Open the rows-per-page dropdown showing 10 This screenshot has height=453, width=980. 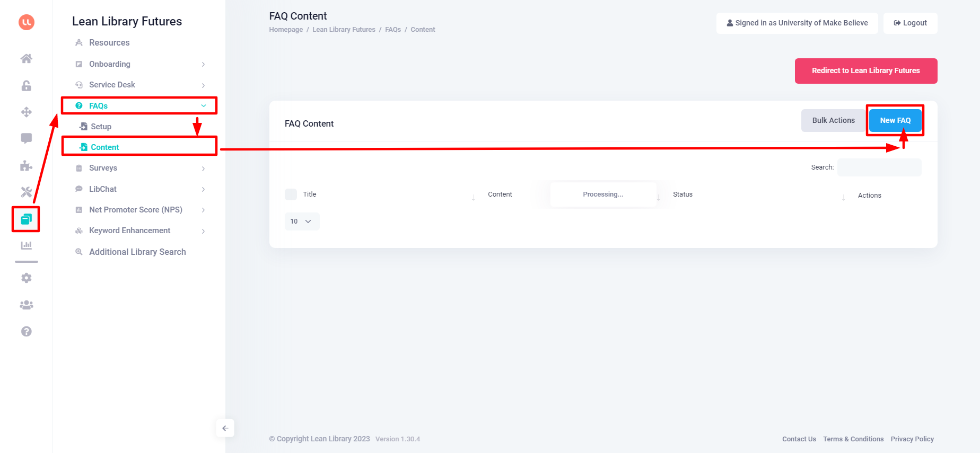click(302, 221)
